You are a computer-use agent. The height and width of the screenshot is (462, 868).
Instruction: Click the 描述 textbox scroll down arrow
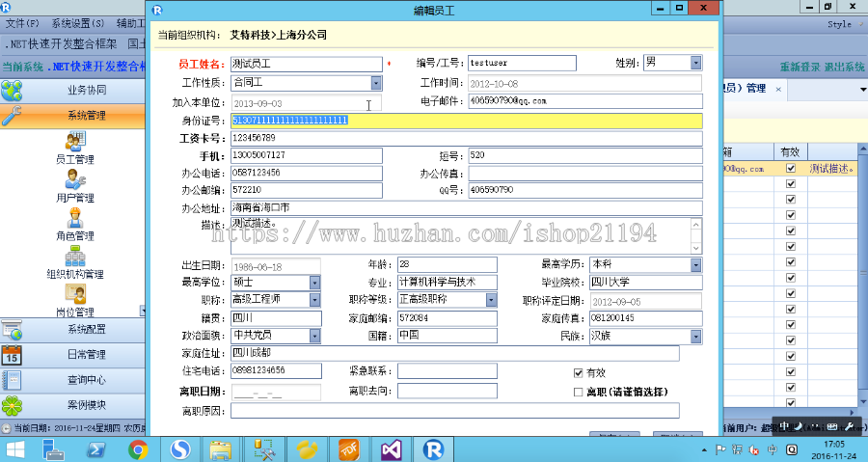tap(696, 249)
